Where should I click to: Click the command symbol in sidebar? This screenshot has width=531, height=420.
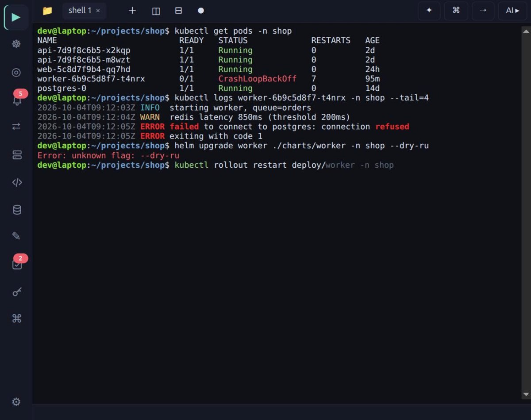(16, 319)
